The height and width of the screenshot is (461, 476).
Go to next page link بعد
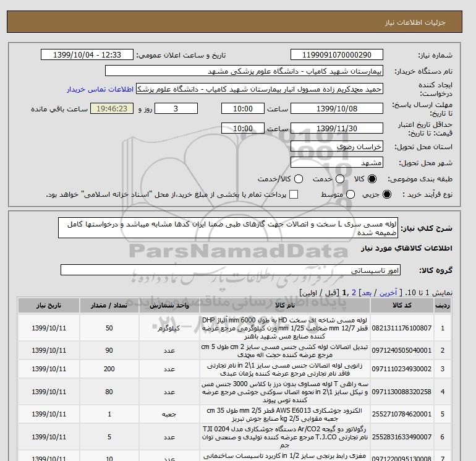367,293
